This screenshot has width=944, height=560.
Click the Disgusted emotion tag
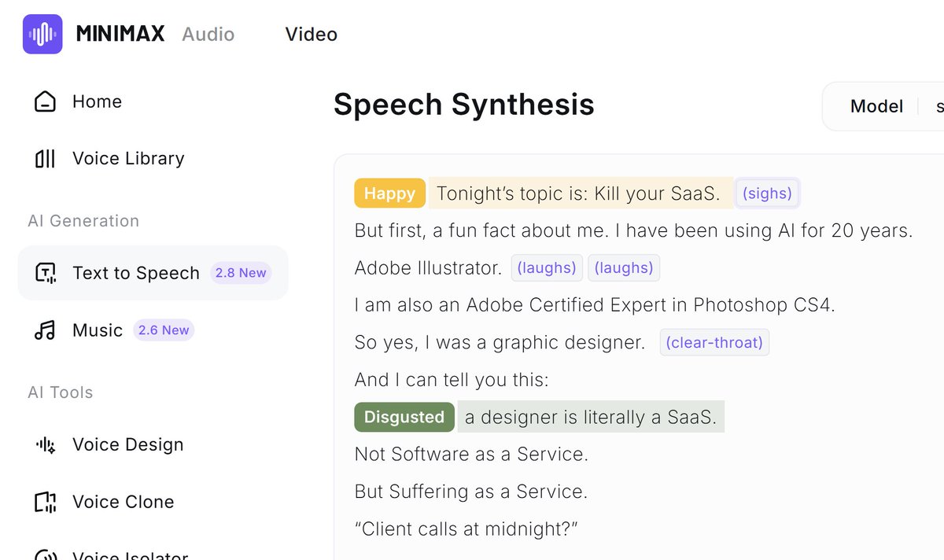[404, 417]
